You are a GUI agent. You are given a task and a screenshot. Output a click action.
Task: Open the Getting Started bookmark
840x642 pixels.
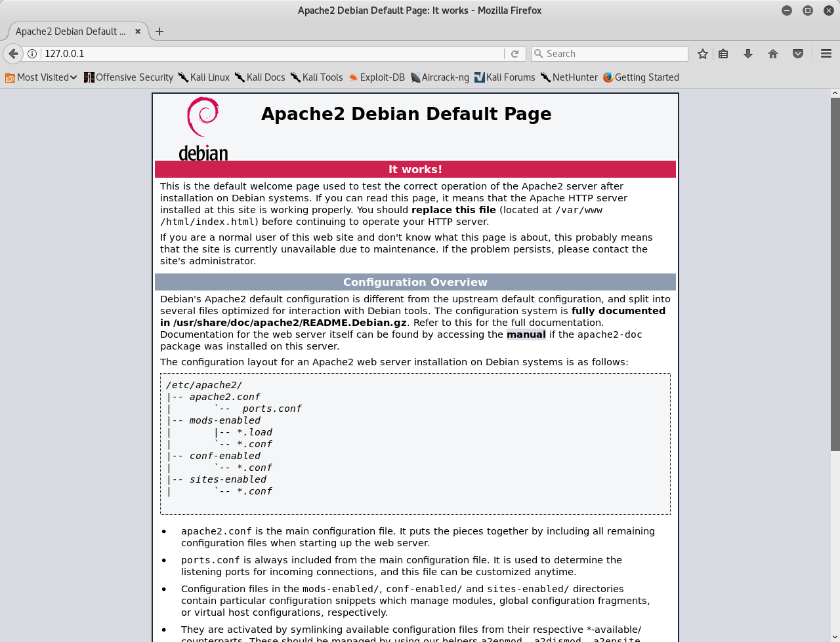[x=641, y=77]
